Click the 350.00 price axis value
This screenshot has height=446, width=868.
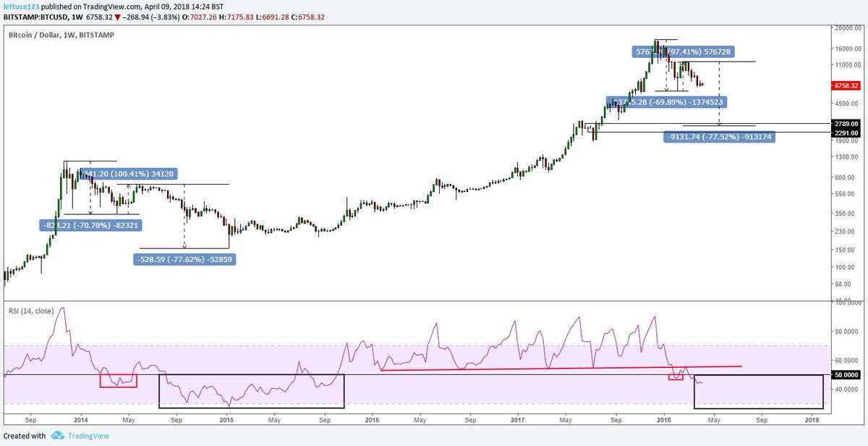tap(845, 214)
